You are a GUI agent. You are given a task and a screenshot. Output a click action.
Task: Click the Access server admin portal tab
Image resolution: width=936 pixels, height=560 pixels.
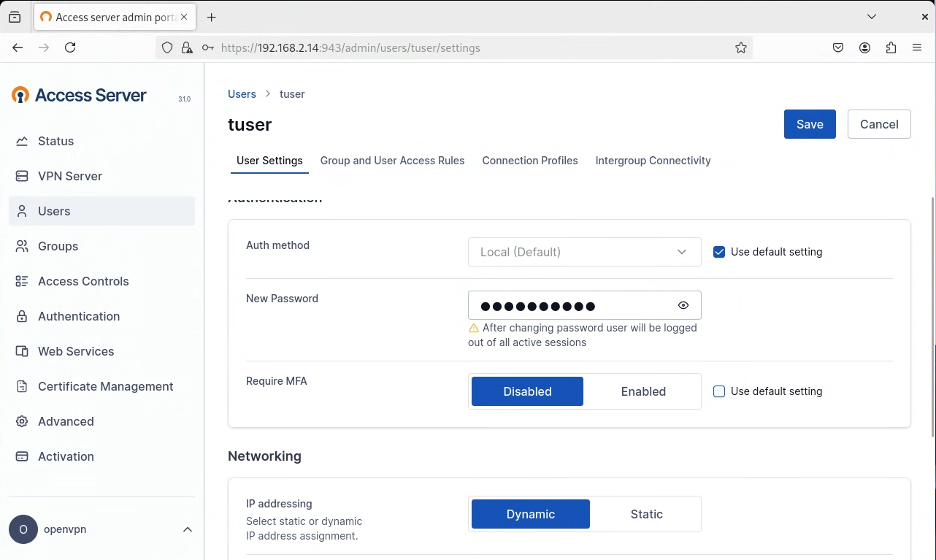[114, 17]
